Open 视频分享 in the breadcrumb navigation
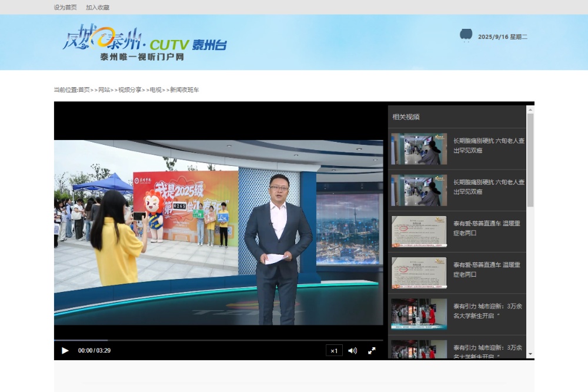Image resolution: width=588 pixels, height=392 pixels. point(130,90)
